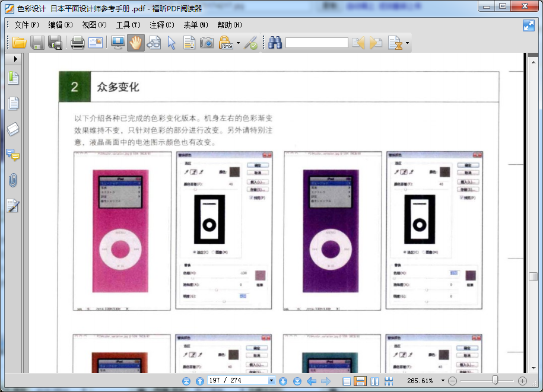Image resolution: width=543 pixels, height=392 pixels.
Task: Click the Save icon
Action: tap(37, 43)
